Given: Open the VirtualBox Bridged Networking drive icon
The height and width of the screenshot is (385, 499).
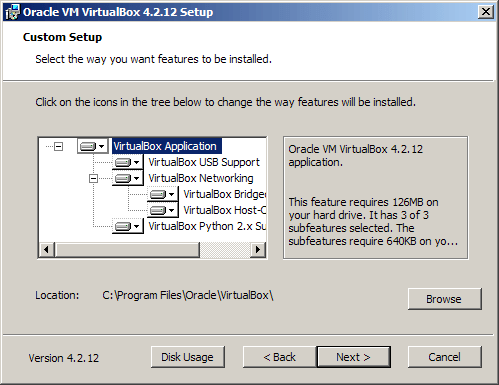Looking at the screenshot, I should 162,194.
